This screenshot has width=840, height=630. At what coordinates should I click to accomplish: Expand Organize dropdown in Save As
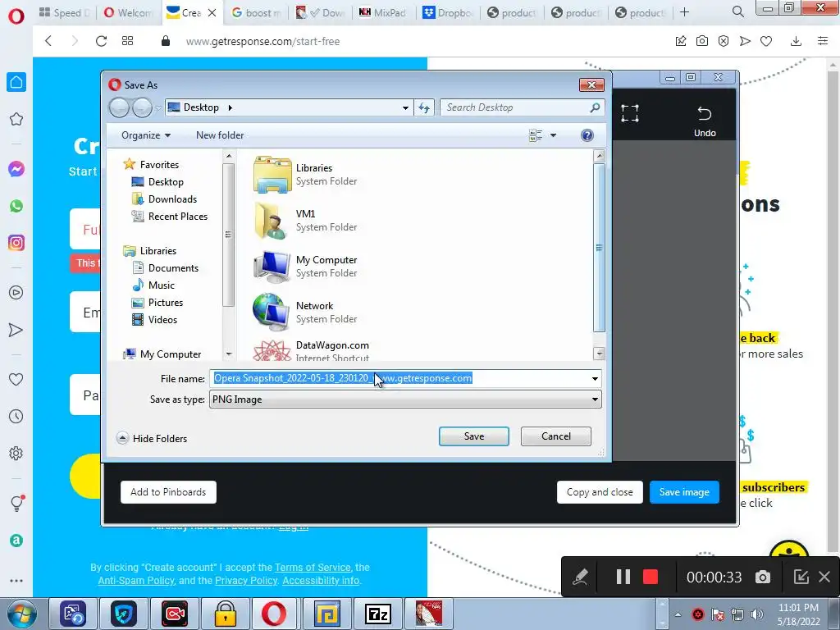146,135
